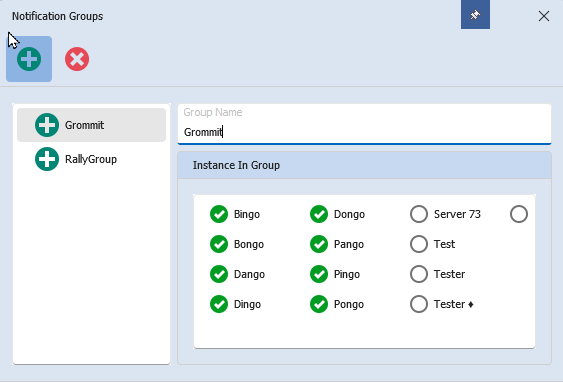Select the Grommit group entry
The height and width of the screenshot is (382, 563).
click(92, 125)
